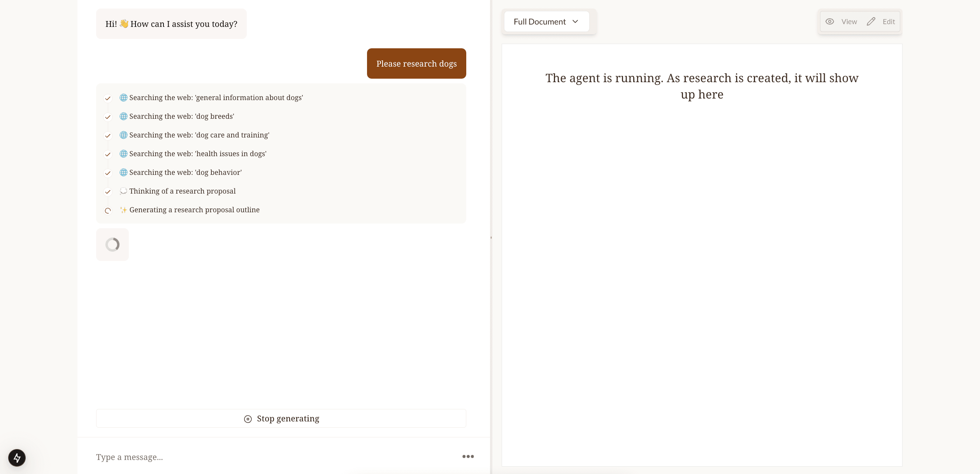Select the pencil Edit icon
This screenshot has height=474, width=980.
click(x=871, y=21)
